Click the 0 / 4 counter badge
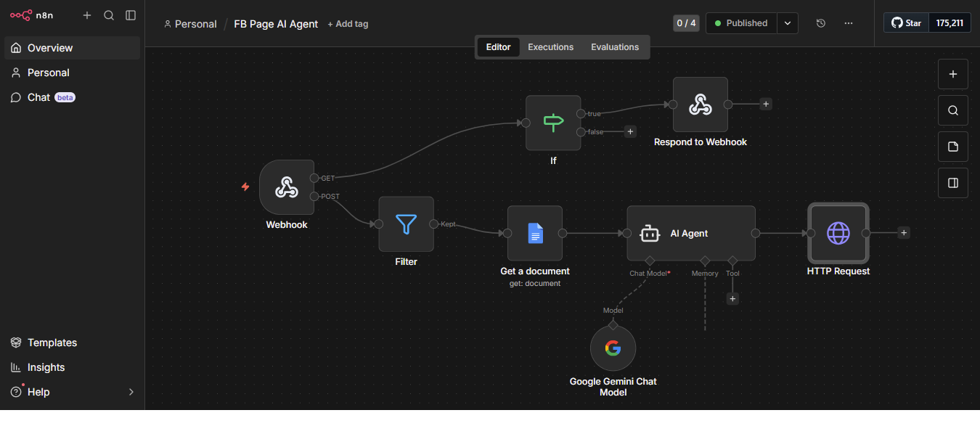The width and height of the screenshot is (980, 434). [686, 23]
